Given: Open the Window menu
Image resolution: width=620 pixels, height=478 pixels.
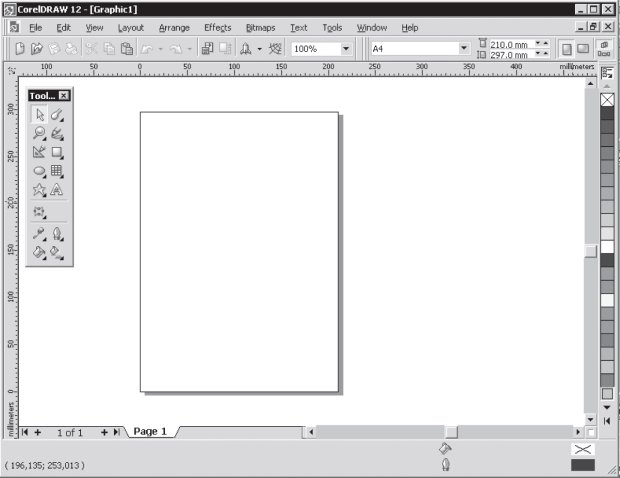Looking at the screenshot, I should coord(372,28).
